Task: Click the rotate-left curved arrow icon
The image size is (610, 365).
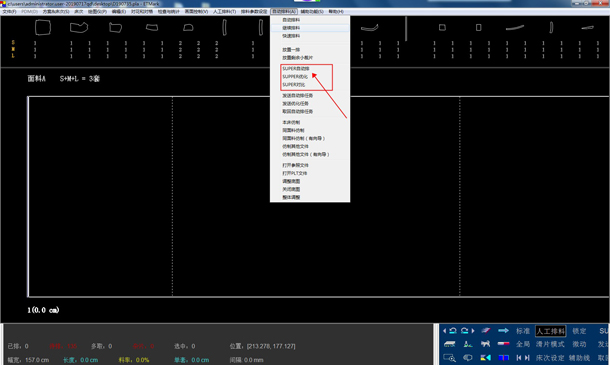Action: click(453, 331)
